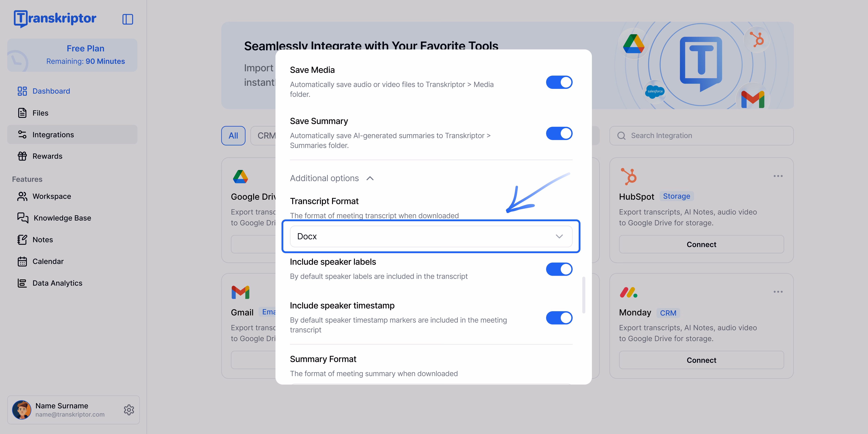This screenshot has width=868, height=434.
Task: Disable Include speaker labels
Action: tap(559, 269)
